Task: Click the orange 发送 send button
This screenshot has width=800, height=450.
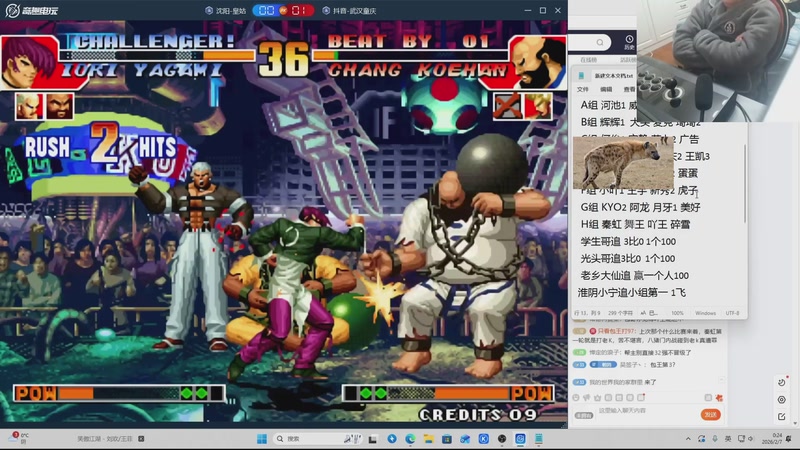Action: 710,414
